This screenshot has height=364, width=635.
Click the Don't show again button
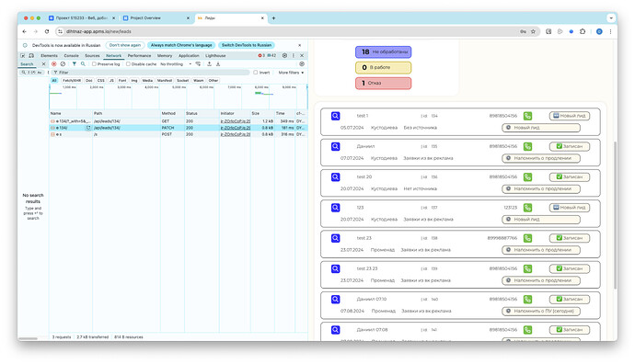coord(125,45)
